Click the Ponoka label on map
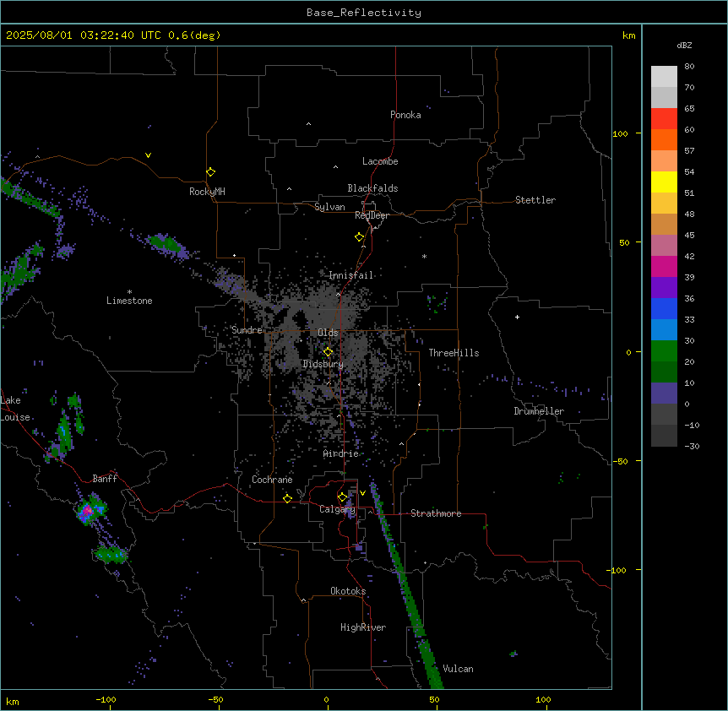728x711 pixels. click(x=405, y=115)
